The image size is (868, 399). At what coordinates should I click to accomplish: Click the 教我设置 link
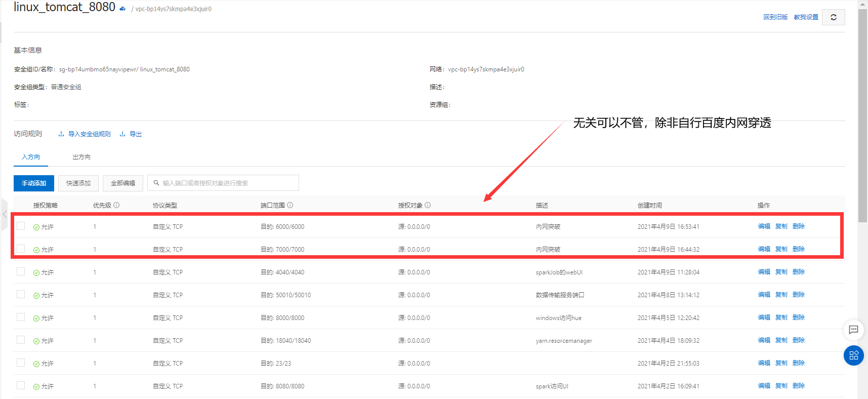(806, 17)
